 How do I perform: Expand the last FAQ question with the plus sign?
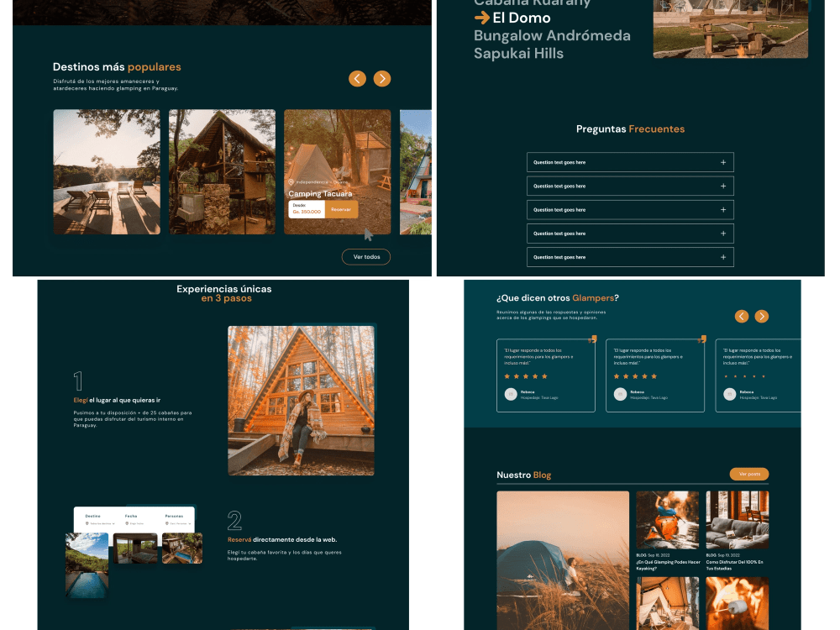tap(722, 257)
